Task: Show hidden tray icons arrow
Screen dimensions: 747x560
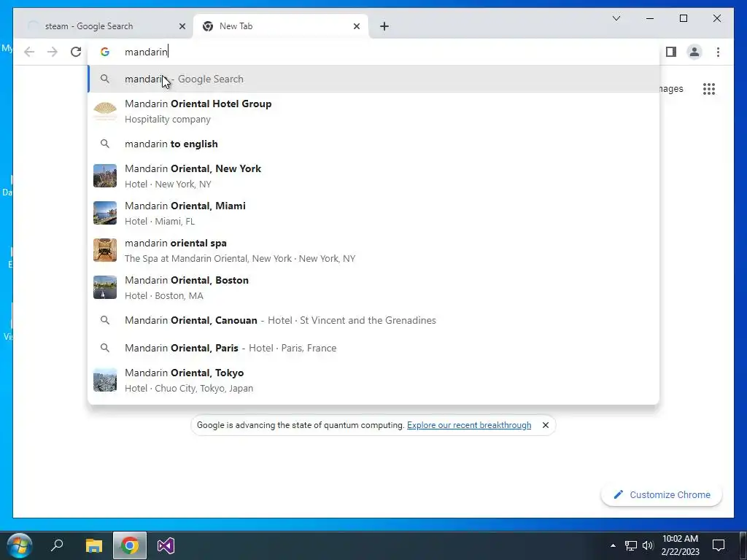Action: pos(613,545)
